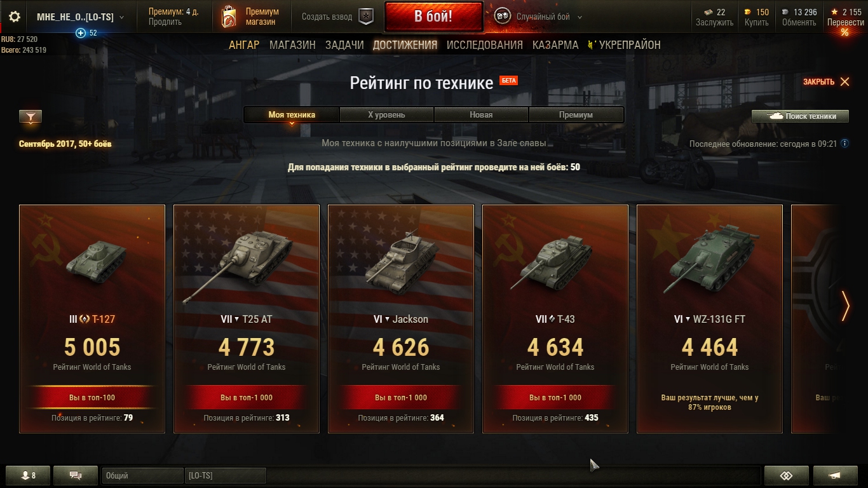Screen dimensions: 868x488
Task: Show next tanks with the right arrow
Action: point(845,306)
